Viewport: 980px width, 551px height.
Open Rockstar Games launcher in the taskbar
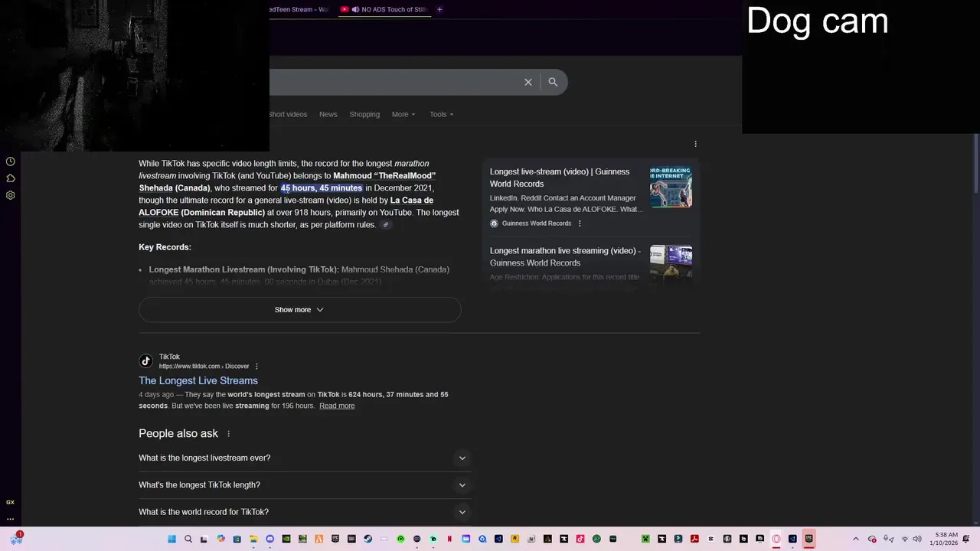coord(514,539)
